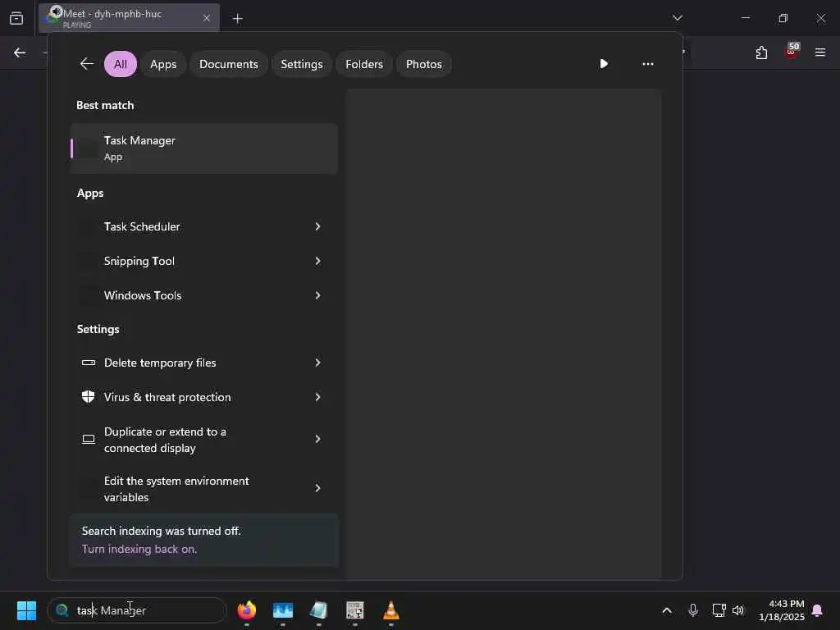Open VLC media player from taskbar
840x630 pixels.
391,610
